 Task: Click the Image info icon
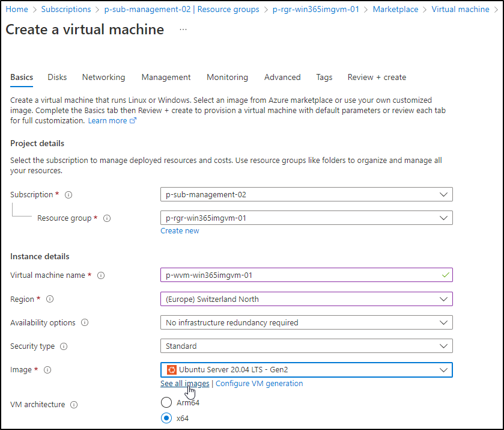[47, 370]
